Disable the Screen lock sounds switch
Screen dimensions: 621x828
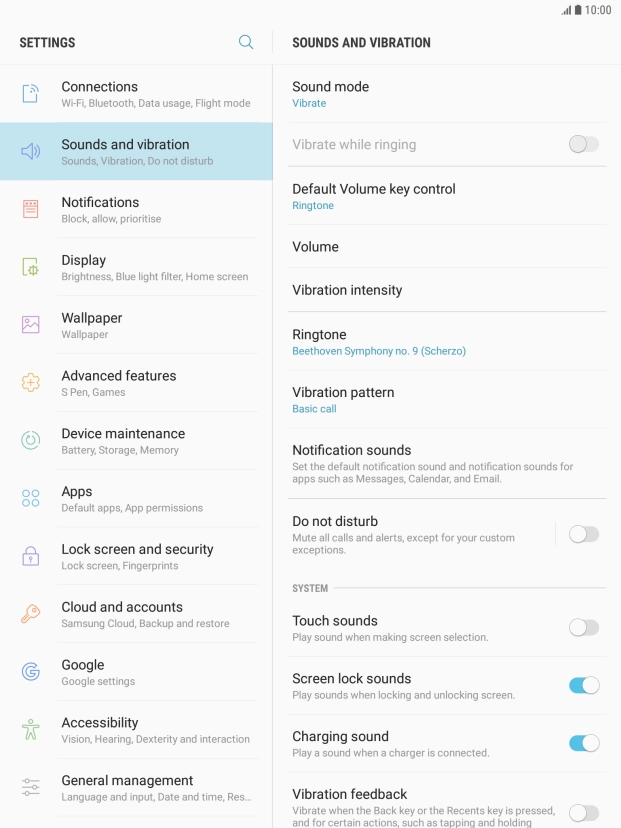point(584,685)
